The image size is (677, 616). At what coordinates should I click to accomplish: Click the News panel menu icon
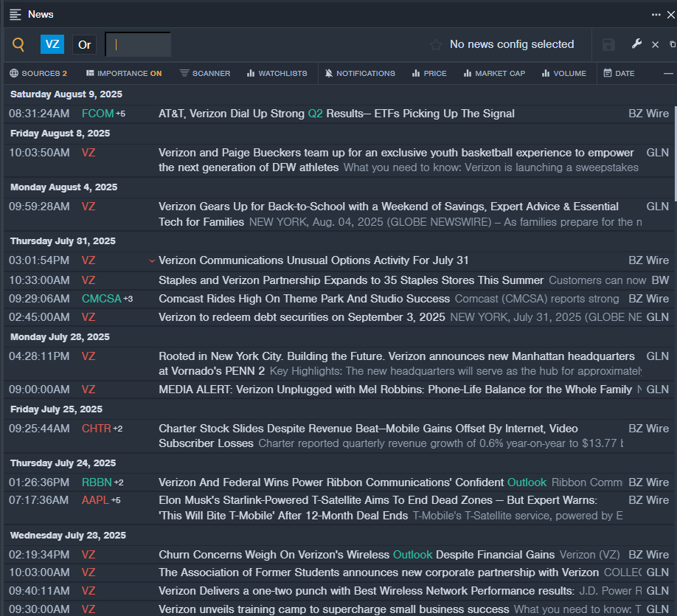point(15,15)
